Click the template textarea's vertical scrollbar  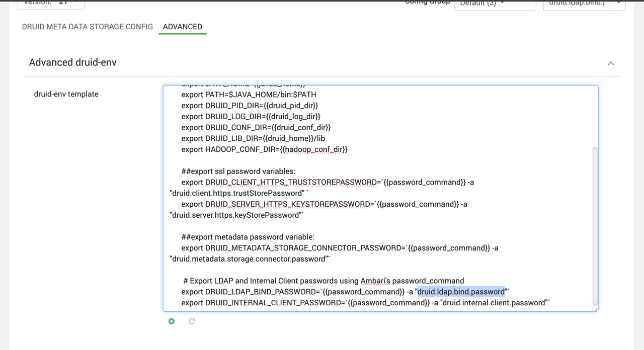pos(595,226)
